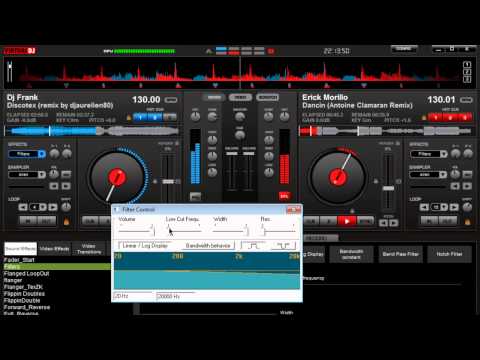Select the Flippin Doubles effect
480x360 pixels.
tap(24, 294)
